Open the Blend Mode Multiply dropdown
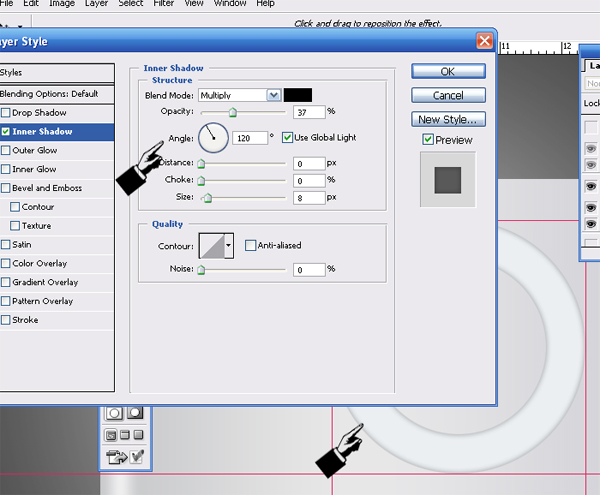 click(273, 95)
